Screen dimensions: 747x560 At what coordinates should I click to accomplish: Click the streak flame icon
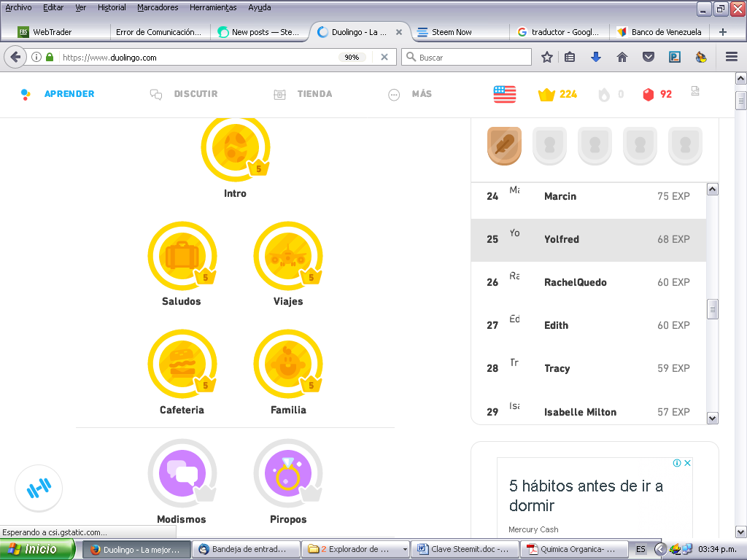pos(603,94)
